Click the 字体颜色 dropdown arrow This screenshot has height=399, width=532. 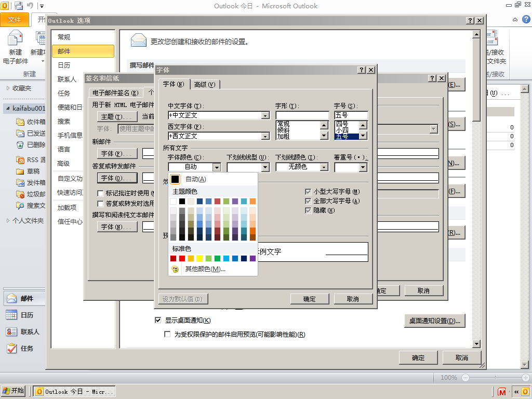pos(217,167)
